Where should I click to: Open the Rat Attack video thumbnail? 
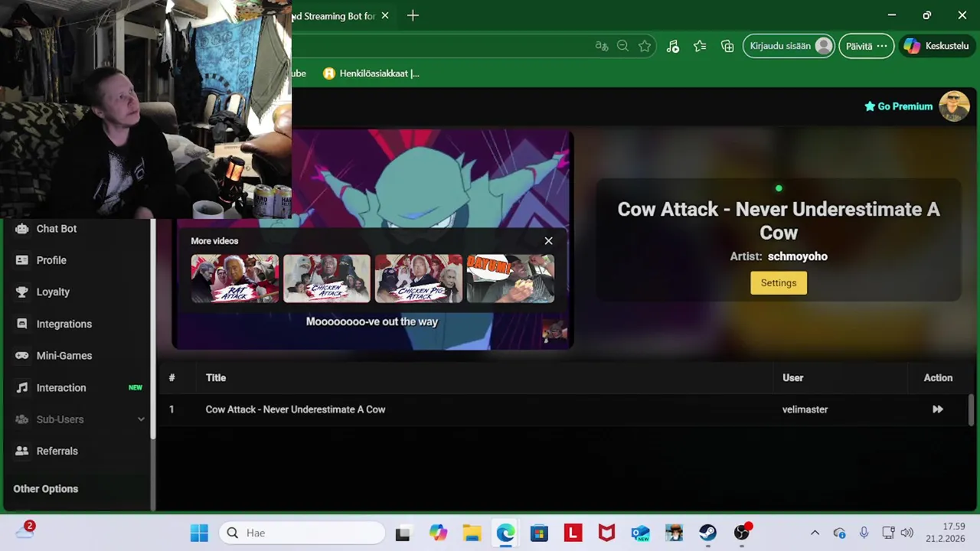(235, 279)
